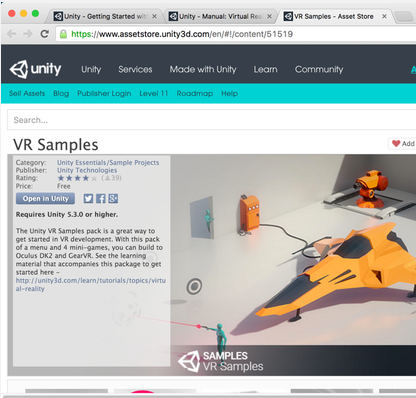This screenshot has width=416, height=398.
Task: Open Unity Essentials/Sample Projects category link
Action: pyautogui.click(x=108, y=162)
